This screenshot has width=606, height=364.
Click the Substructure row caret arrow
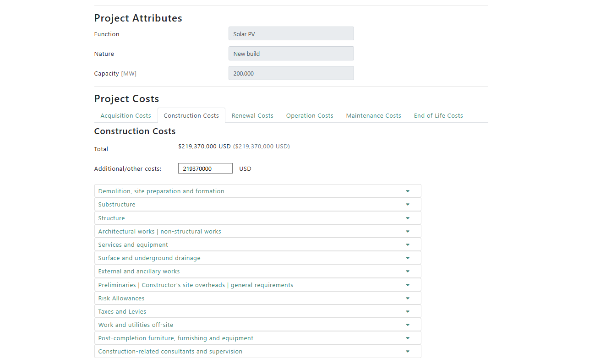point(407,205)
